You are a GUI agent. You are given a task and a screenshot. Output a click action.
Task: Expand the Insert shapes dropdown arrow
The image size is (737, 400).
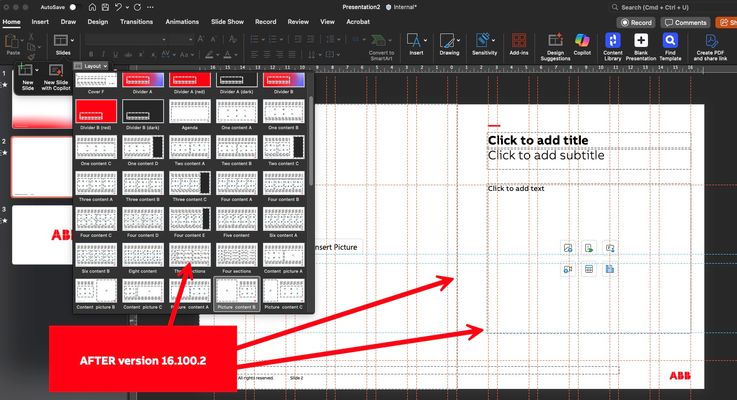pos(425,40)
